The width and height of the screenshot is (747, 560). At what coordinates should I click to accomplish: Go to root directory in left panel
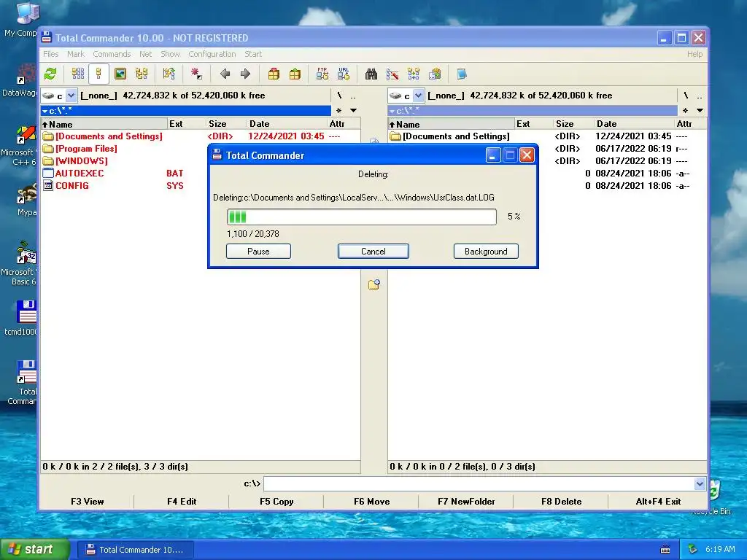pos(339,96)
